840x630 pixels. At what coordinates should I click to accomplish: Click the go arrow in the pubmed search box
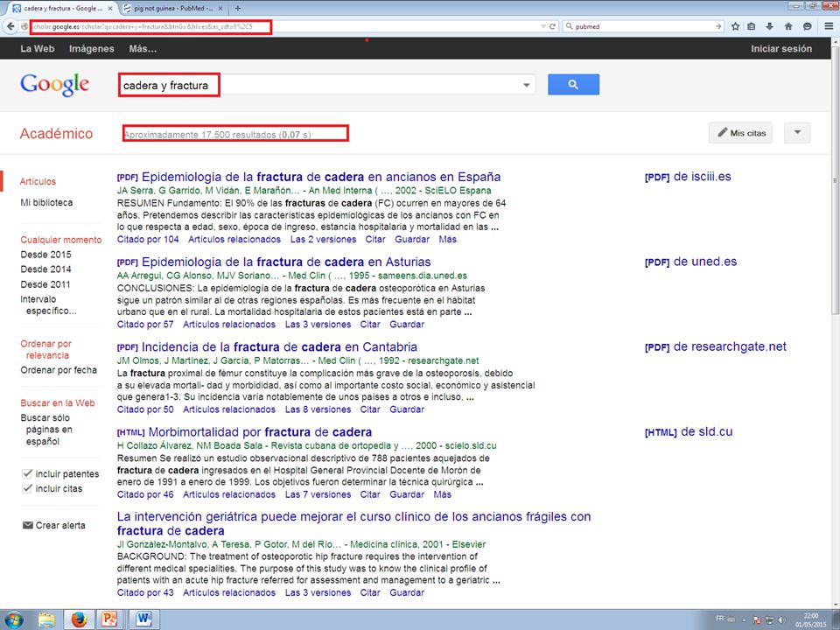[718, 26]
